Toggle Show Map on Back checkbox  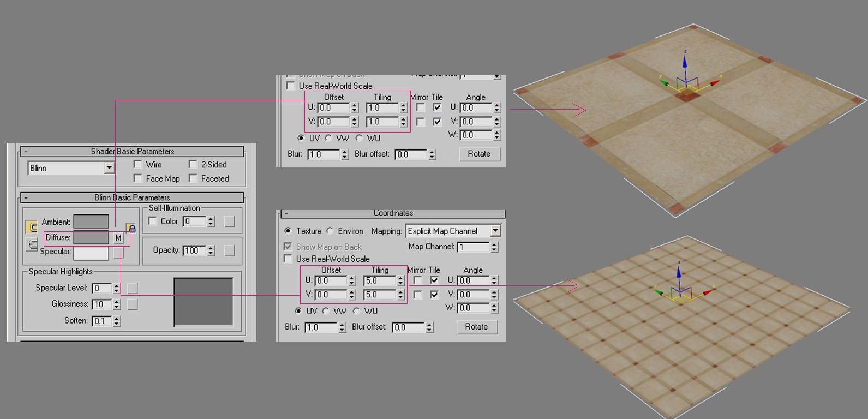(x=288, y=247)
